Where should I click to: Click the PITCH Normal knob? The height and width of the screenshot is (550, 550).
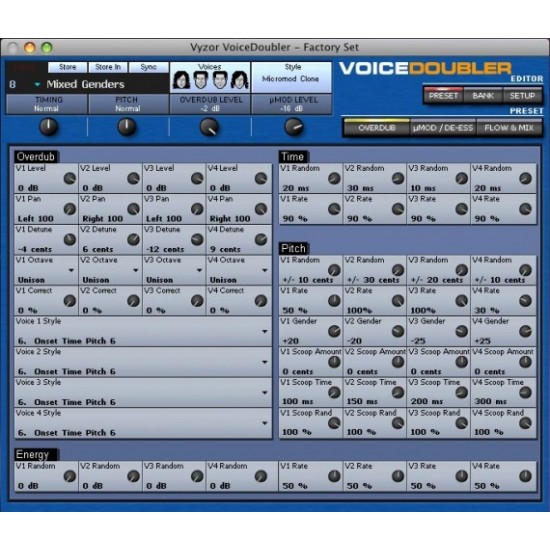pos(127,127)
